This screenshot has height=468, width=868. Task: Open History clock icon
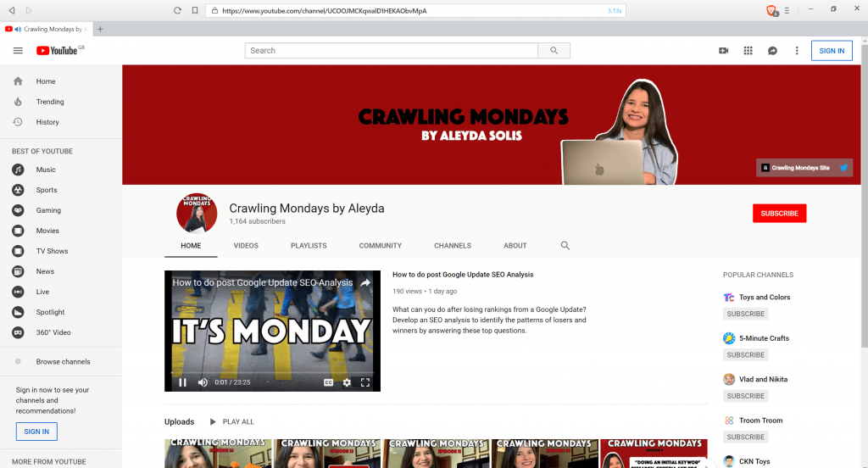click(18, 122)
